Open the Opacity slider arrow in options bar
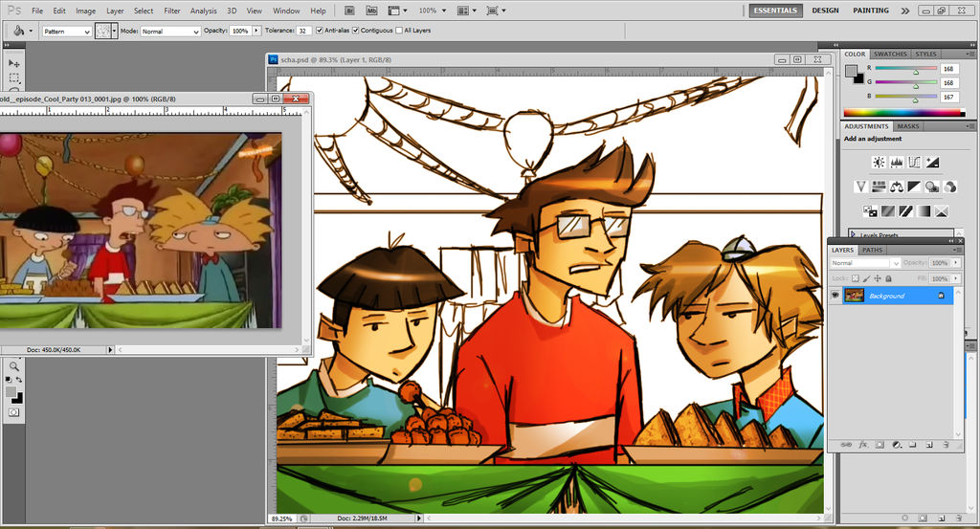This screenshot has height=529, width=980. tap(256, 31)
